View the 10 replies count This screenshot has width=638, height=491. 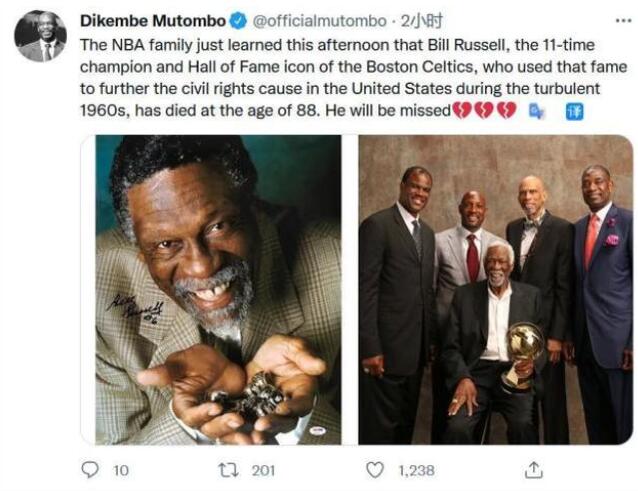(x=121, y=471)
